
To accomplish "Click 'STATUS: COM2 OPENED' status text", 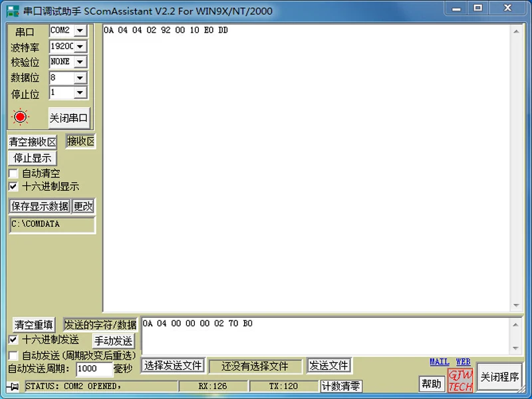I will [73, 386].
